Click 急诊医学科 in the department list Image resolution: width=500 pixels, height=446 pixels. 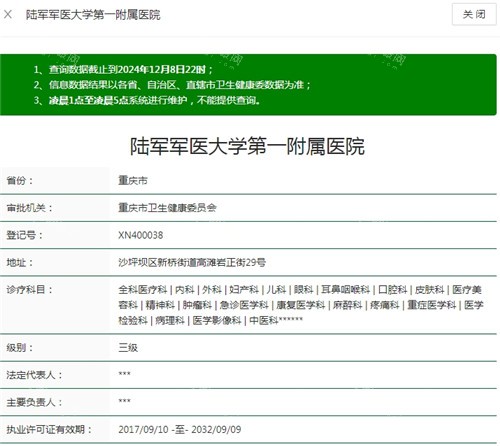pos(244,305)
